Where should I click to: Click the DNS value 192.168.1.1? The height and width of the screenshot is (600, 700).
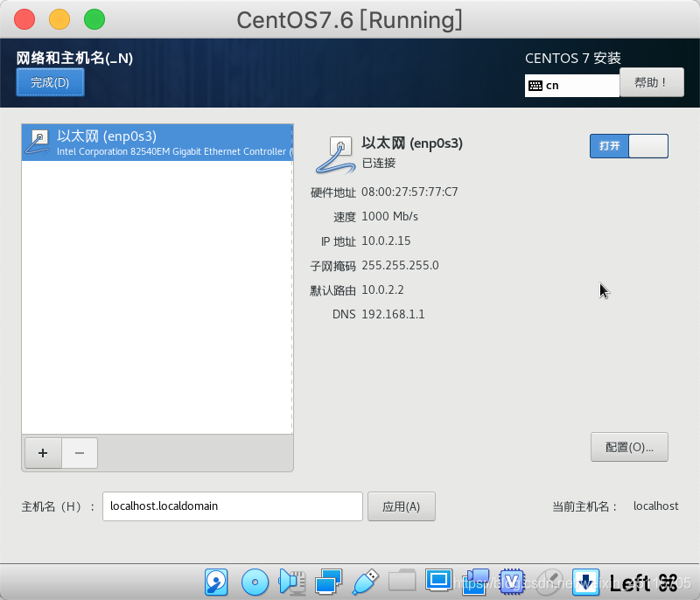(393, 315)
